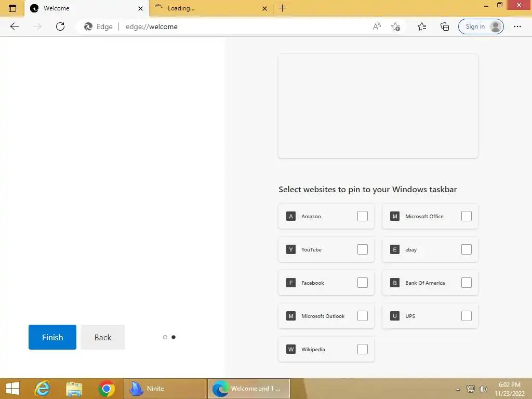532x399 pixels.
Task: Check the Bank Of America checkbox
Action: pos(467,283)
